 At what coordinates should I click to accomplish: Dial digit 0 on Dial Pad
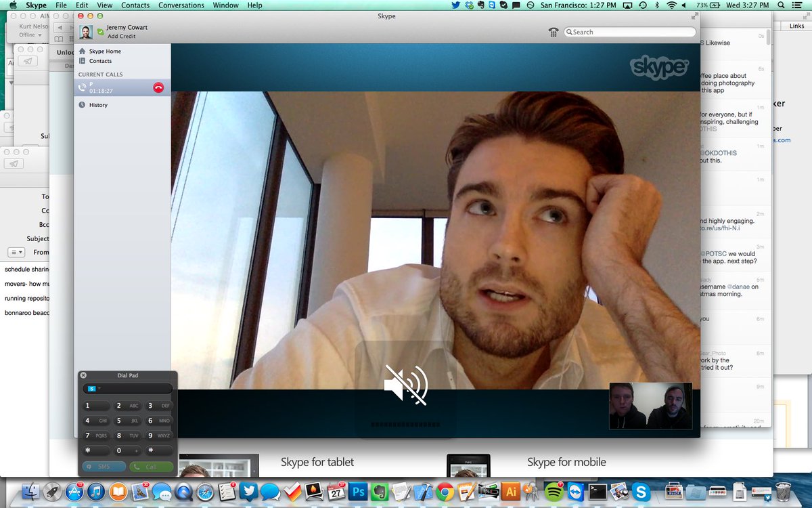coord(127,450)
